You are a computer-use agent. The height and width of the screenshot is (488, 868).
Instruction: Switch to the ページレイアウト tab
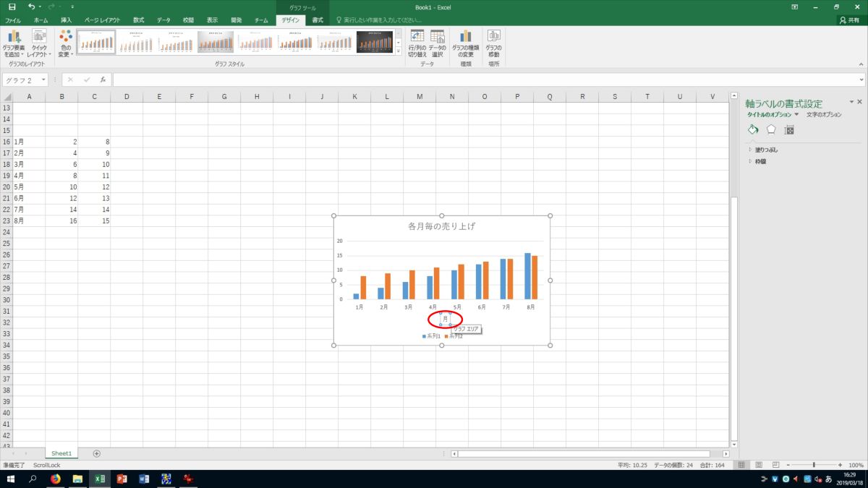click(x=102, y=20)
